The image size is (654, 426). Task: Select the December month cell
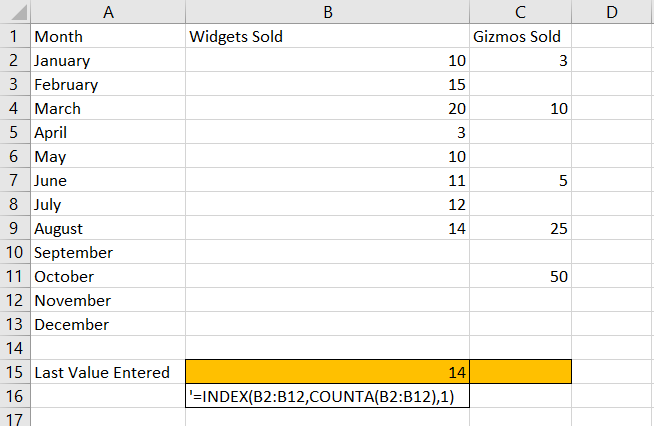tap(108, 324)
